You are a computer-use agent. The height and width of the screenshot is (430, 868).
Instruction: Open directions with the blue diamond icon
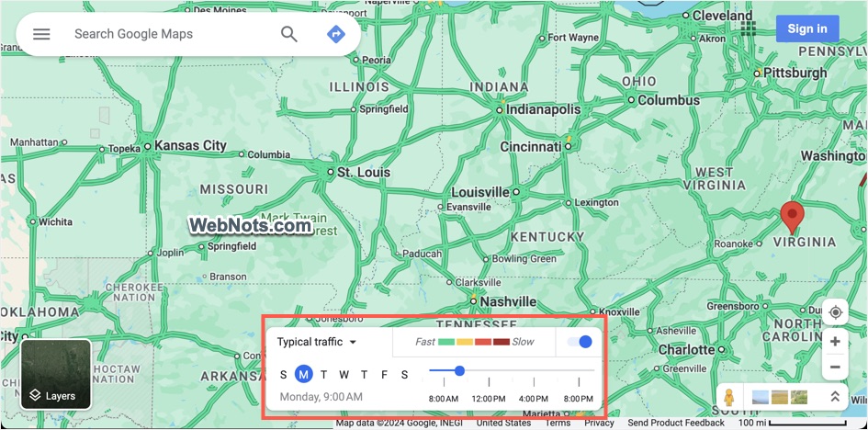click(336, 34)
